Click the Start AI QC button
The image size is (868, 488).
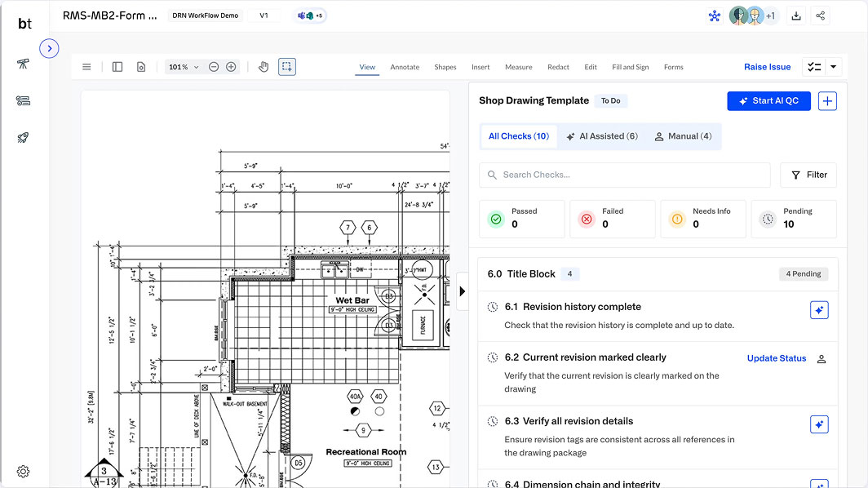pyautogui.click(x=768, y=100)
